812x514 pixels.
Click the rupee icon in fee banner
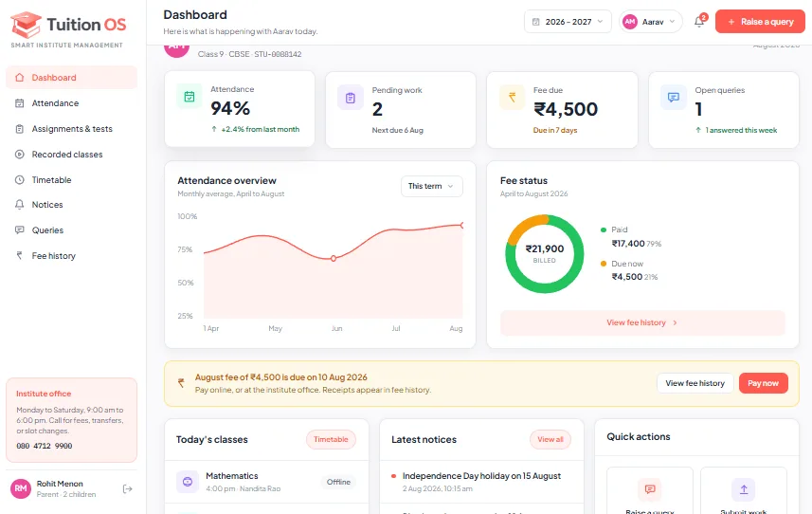(181, 383)
